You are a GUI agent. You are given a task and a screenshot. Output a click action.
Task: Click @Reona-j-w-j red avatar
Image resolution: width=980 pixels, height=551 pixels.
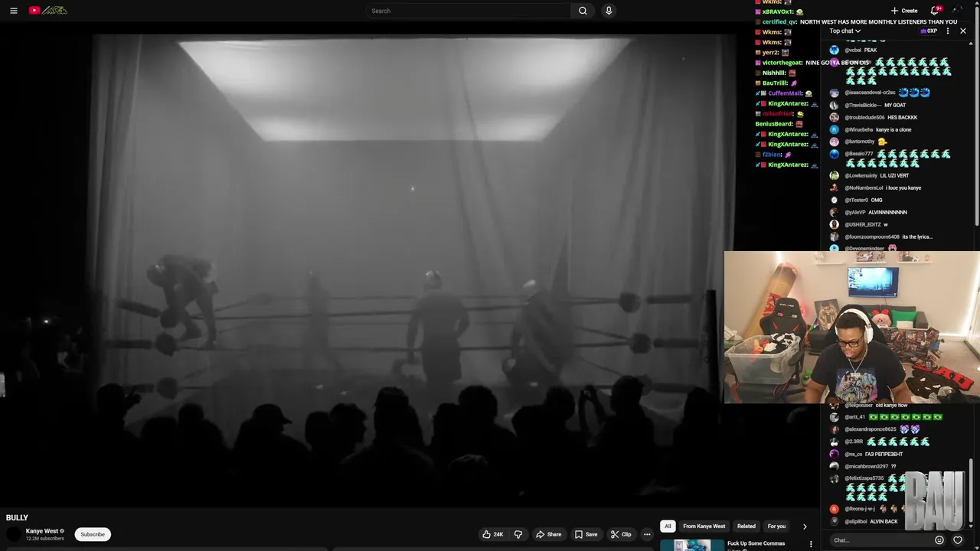(x=835, y=509)
